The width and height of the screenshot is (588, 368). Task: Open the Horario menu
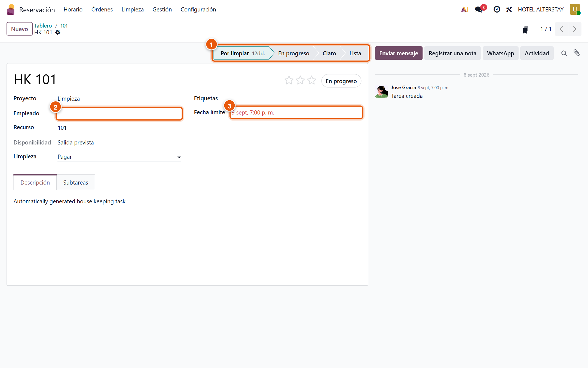pos(73,10)
